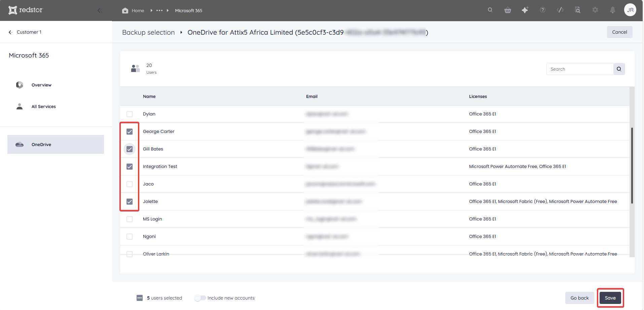Image resolution: width=644 pixels, height=310 pixels.
Task: Check the Dylan checkbox
Action: click(x=130, y=114)
